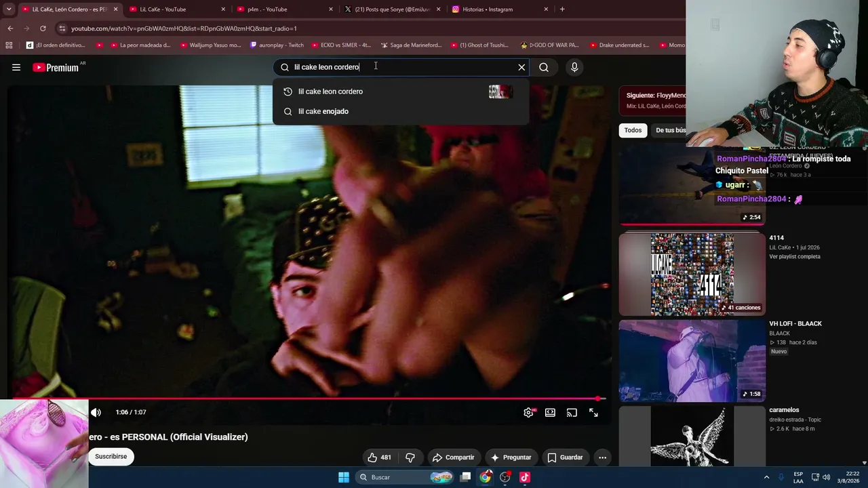Close the 'p4m . - YouTube' tab

point(331,9)
